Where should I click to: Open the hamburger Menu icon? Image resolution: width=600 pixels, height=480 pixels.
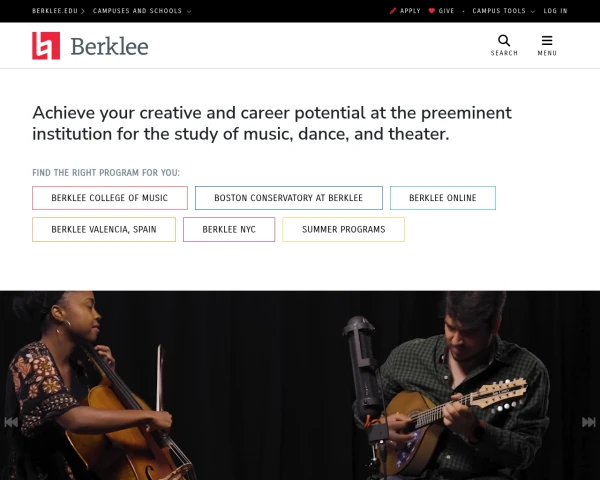pyautogui.click(x=547, y=41)
